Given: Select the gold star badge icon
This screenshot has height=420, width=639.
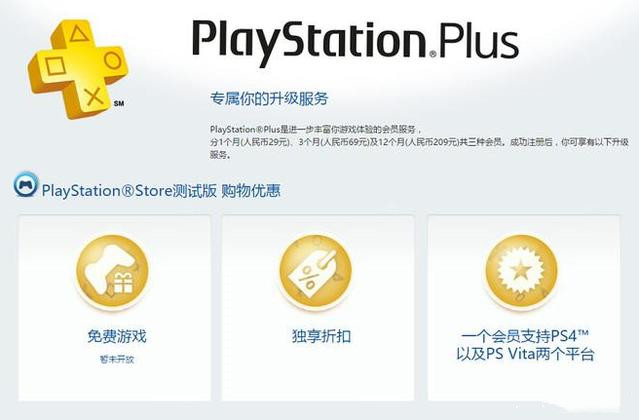Looking at the screenshot, I should tap(522, 271).
